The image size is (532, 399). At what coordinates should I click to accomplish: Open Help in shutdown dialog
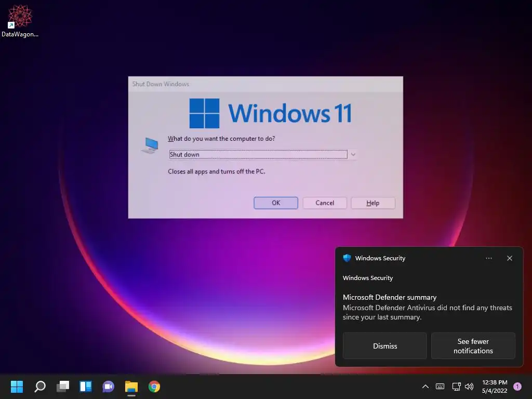pyautogui.click(x=373, y=203)
